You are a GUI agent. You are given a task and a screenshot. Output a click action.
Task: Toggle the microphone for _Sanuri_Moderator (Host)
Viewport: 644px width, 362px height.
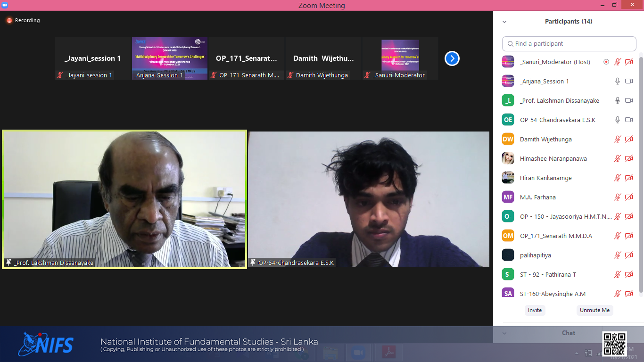[x=617, y=62]
